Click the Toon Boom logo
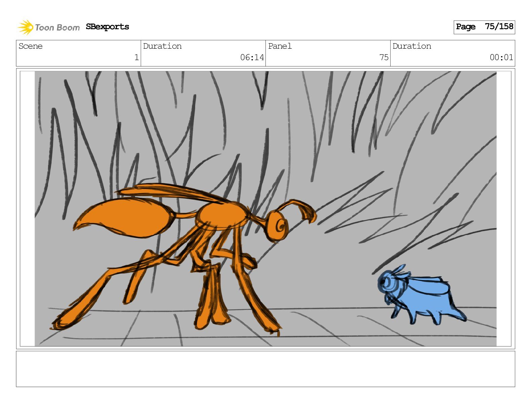The width and height of the screenshot is (532, 411). [x=49, y=27]
